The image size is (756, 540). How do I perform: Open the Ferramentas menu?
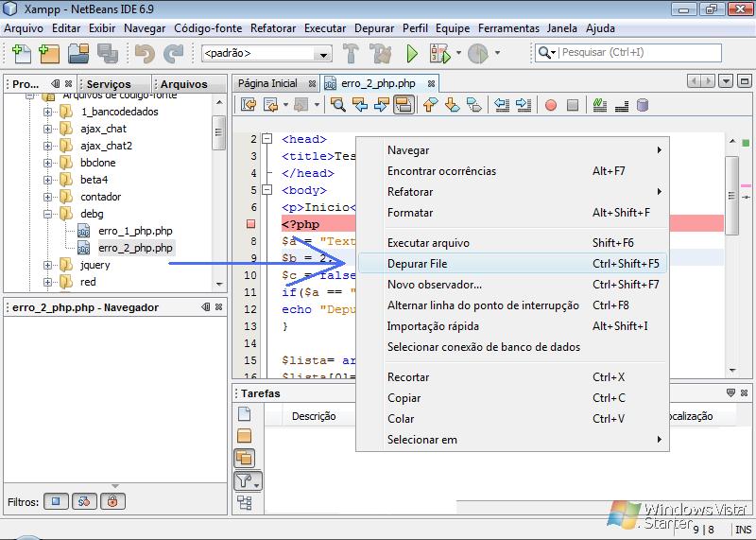[508, 28]
